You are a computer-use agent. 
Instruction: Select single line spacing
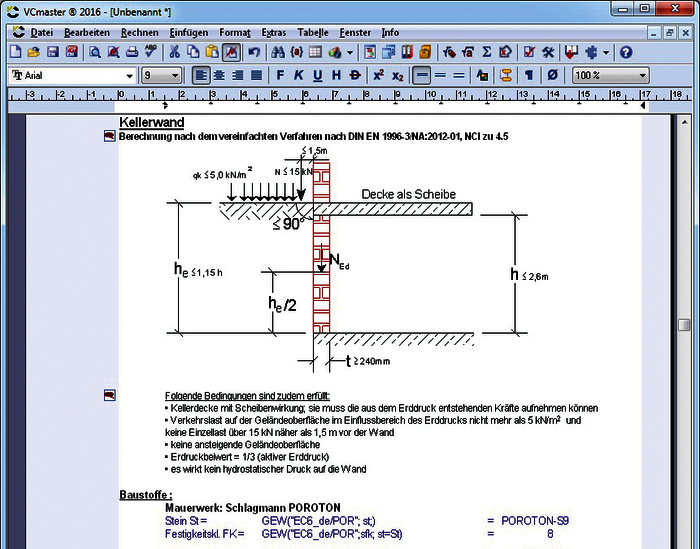[421, 75]
